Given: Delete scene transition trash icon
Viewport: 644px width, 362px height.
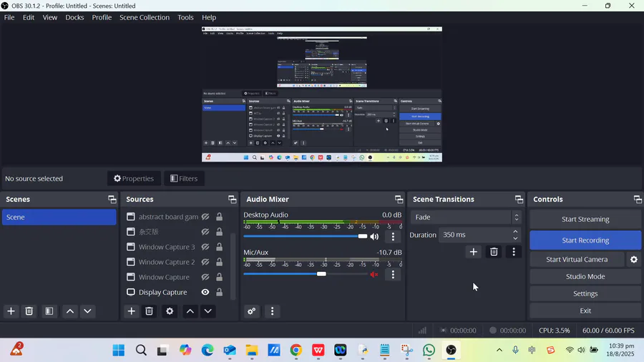Looking at the screenshot, I should (x=494, y=252).
